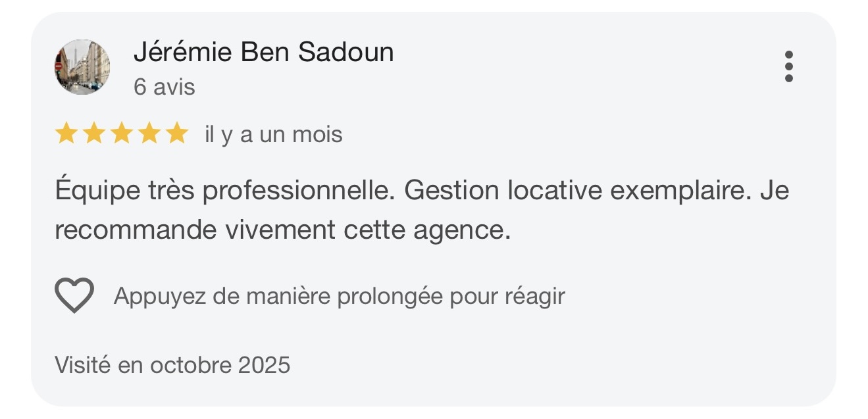Select the review text paragraph
Image resolution: width=868 pixels, height=419 pixels.
[421, 210]
